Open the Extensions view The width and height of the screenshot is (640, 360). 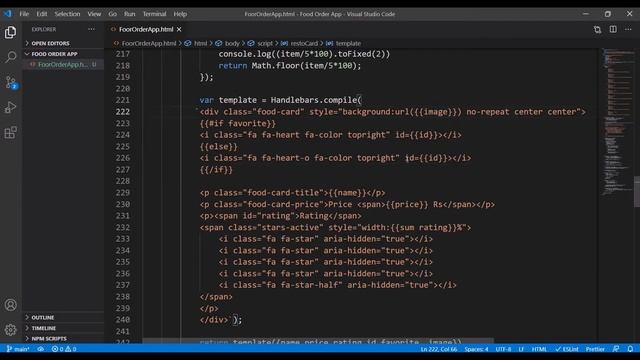11,133
